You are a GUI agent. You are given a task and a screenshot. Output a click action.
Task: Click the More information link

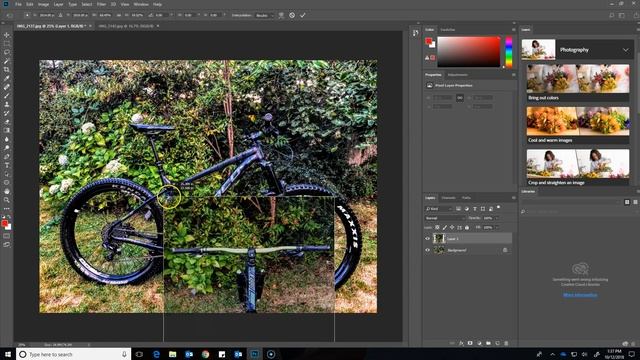pyautogui.click(x=580, y=295)
